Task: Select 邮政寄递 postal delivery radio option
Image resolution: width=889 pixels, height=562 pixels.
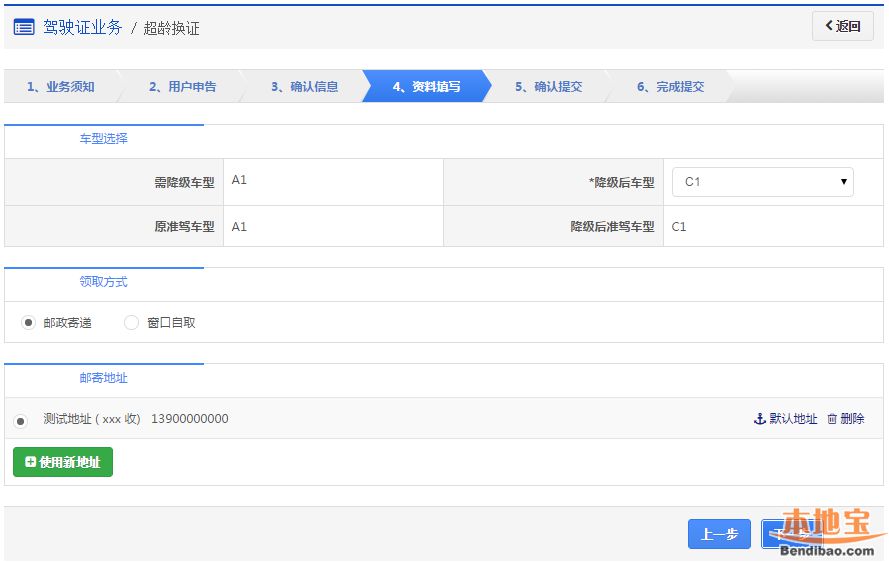Action: coord(29,323)
